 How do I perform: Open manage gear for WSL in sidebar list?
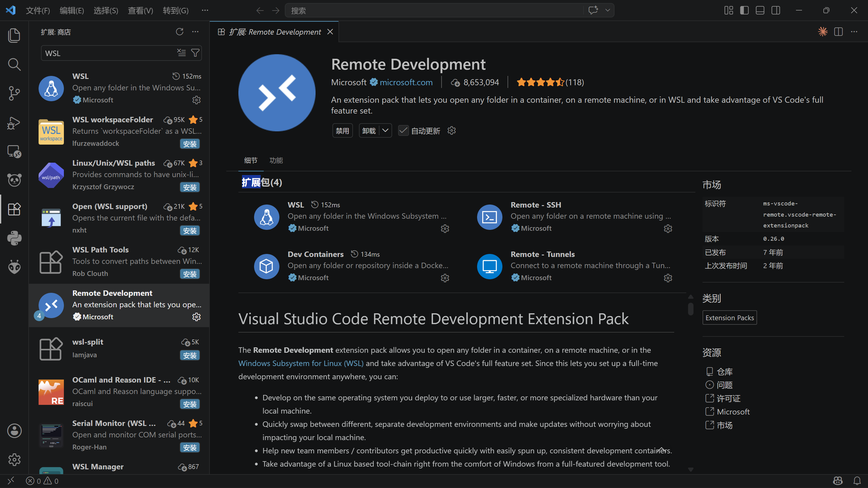pyautogui.click(x=197, y=100)
